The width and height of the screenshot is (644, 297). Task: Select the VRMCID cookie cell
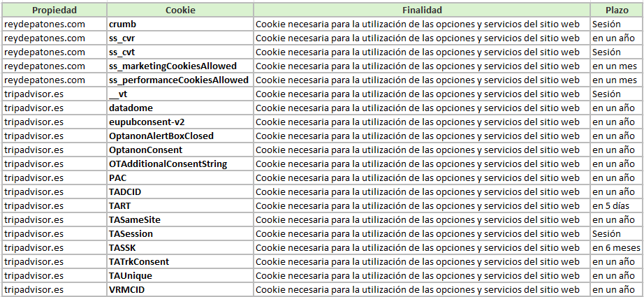pos(180,289)
